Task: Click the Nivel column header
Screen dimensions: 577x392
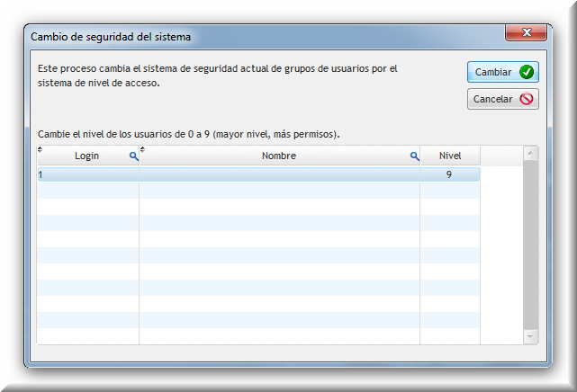Action: (x=449, y=156)
